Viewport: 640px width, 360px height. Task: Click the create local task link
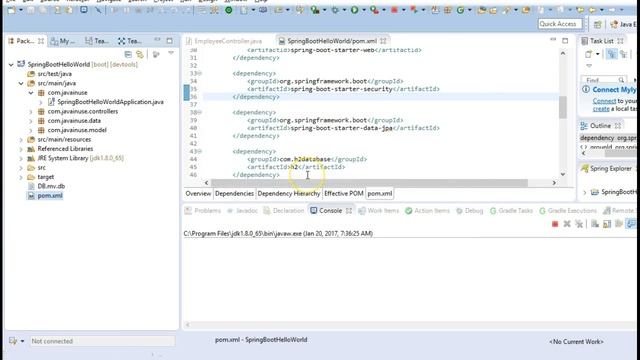(x=601, y=109)
